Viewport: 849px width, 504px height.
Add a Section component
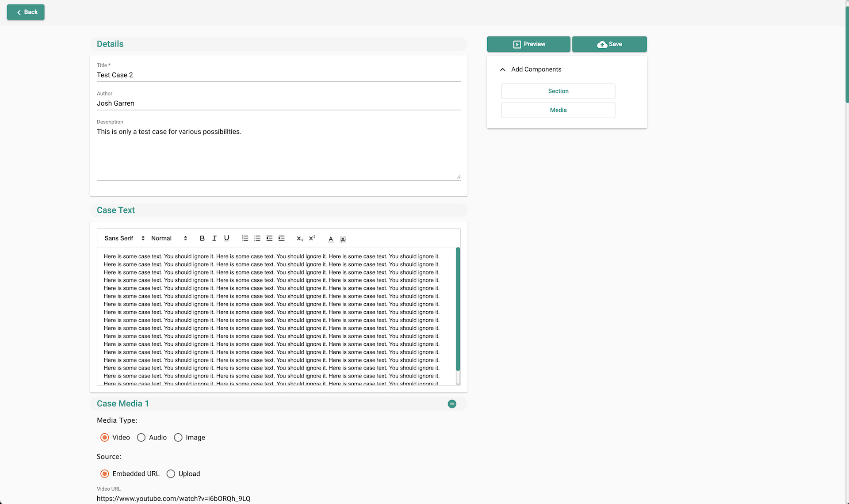point(558,91)
